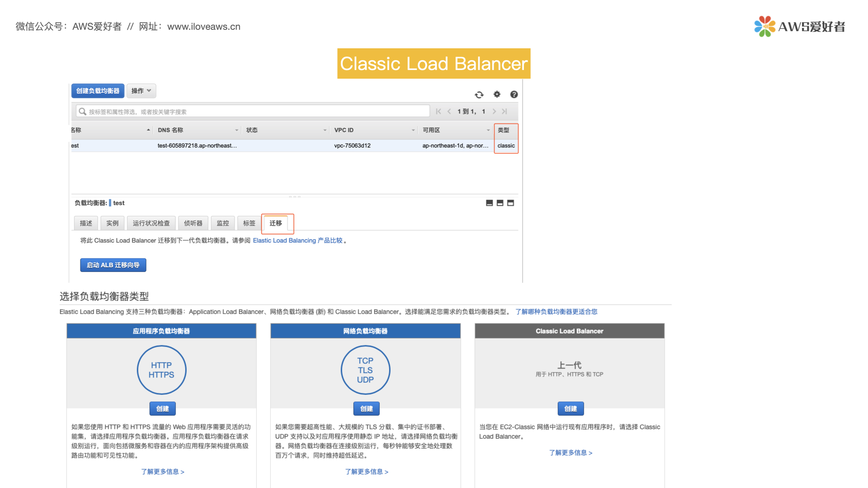Screen dimensions: 868x488
Task: Click the Classic Load Balancer card header
Action: (x=570, y=331)
